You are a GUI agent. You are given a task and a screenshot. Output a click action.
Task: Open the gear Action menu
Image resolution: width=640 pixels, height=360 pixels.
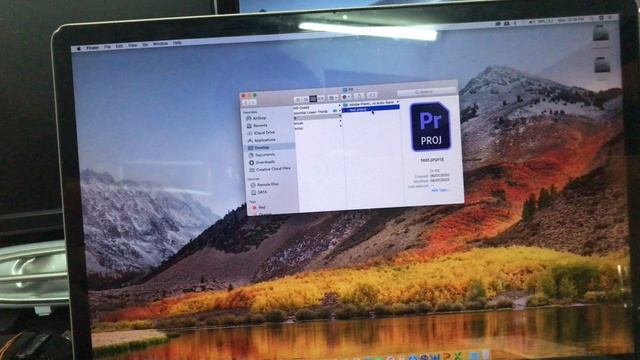coord(346,97)
